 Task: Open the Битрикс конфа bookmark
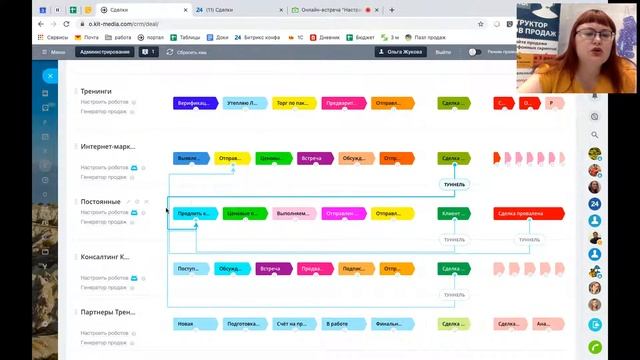coord(257,37)
